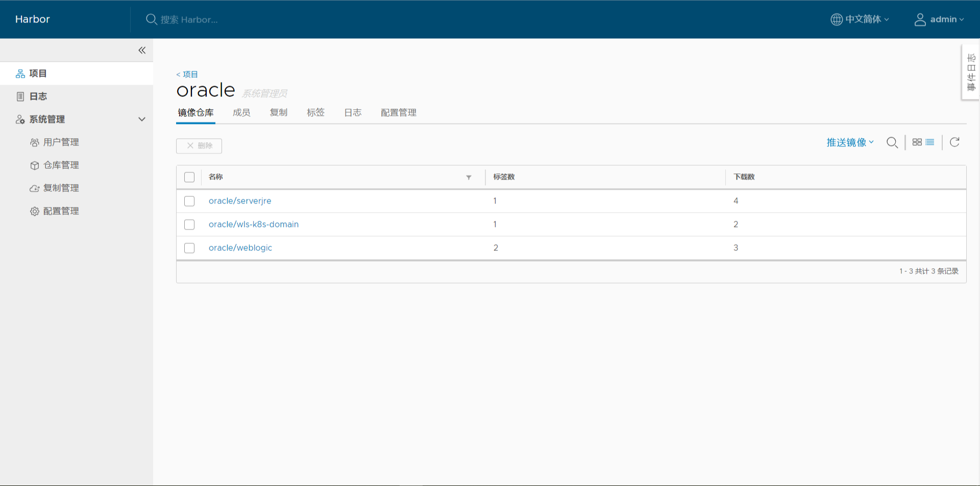Switch to the 成员 tab
Image resolution: width=980 pixels, height=486 pixels.
coord(241,113)
